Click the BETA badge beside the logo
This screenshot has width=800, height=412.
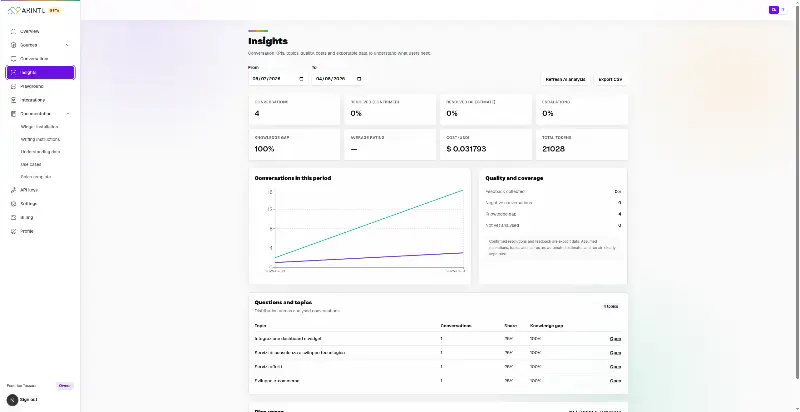coord(55,10)
